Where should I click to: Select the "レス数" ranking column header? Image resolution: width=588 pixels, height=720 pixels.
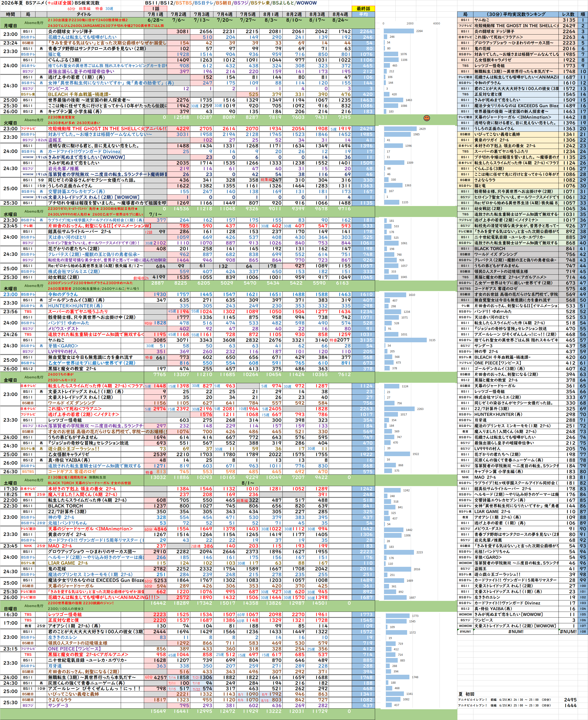point(568,14)
